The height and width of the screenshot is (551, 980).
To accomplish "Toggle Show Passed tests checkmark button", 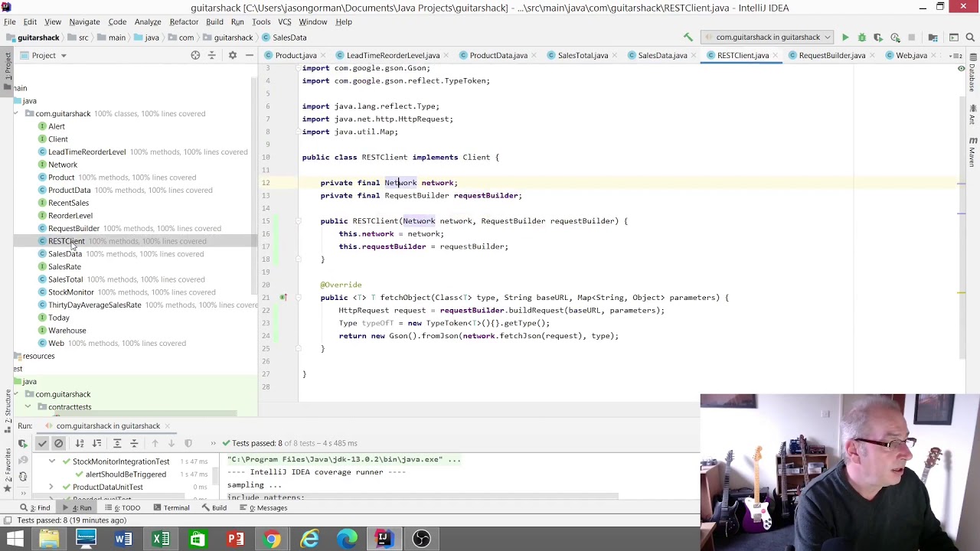I will [42, 443].
